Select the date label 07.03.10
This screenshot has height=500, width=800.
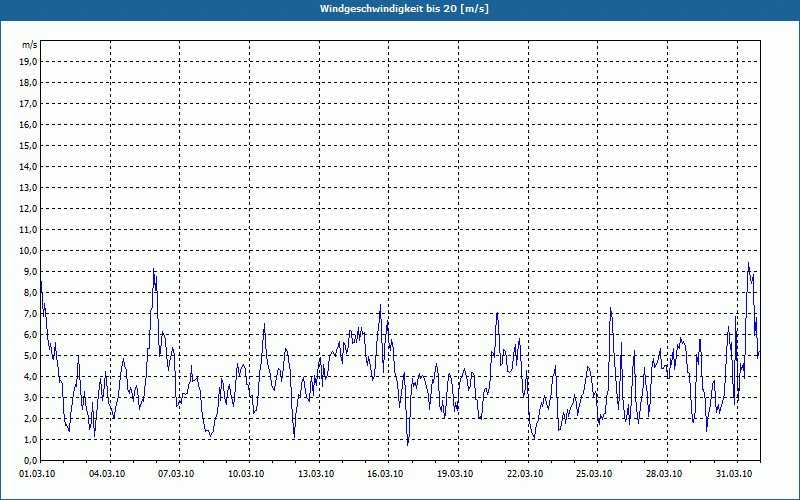176,474
